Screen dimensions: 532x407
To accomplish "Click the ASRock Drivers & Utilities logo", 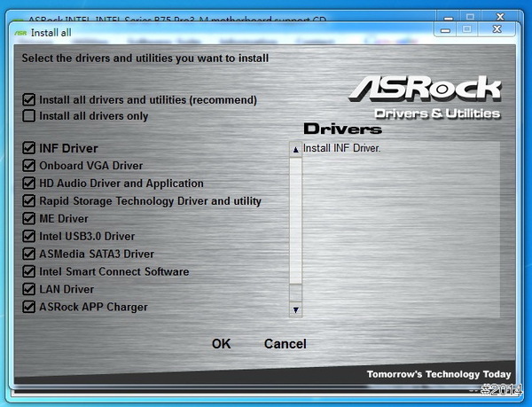I will (425, 96).
